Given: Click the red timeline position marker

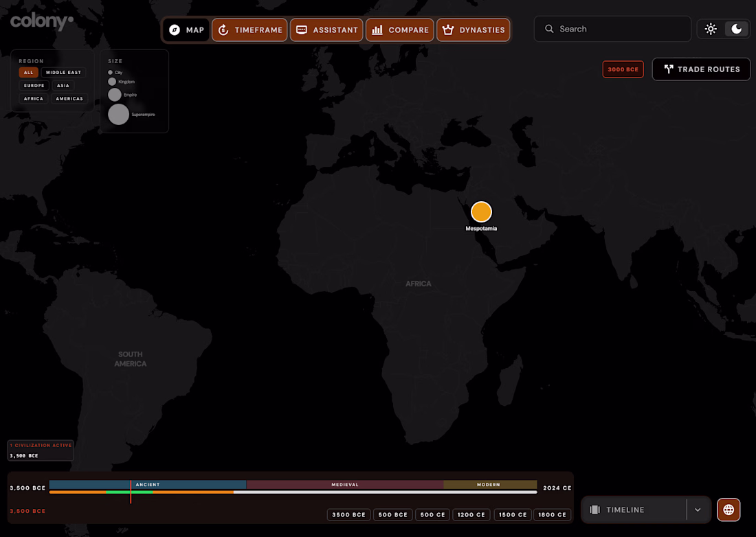Looking at the screenshot, I should 131,491.
